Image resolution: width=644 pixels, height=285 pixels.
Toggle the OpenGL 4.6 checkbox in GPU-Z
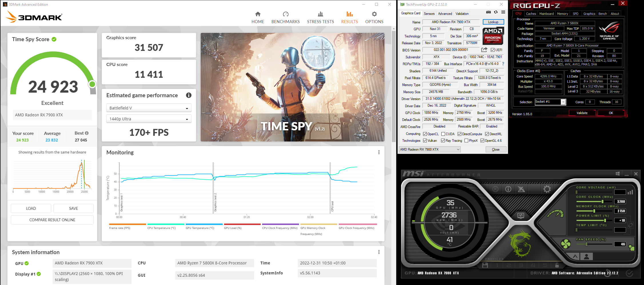click(x=482, y=141)
